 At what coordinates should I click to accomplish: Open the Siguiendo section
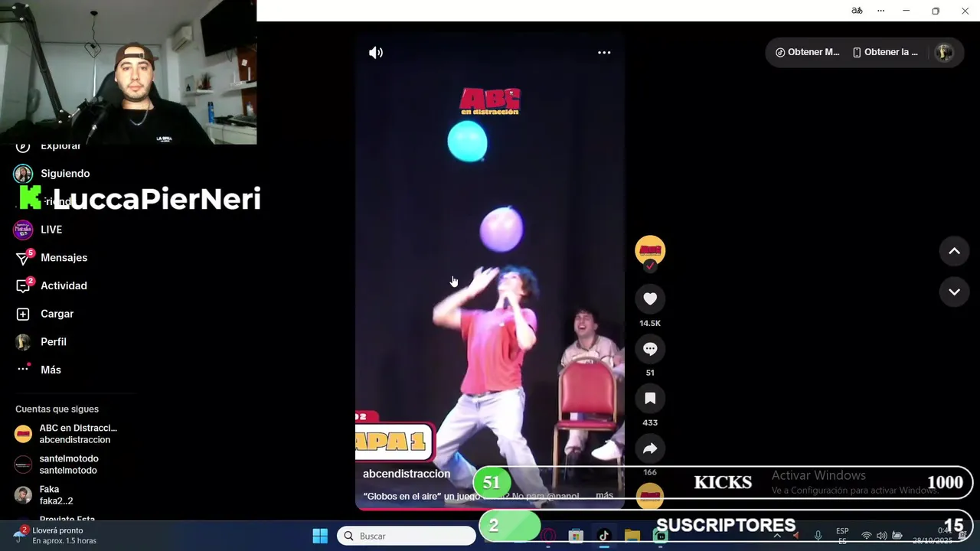coord(65,174)
